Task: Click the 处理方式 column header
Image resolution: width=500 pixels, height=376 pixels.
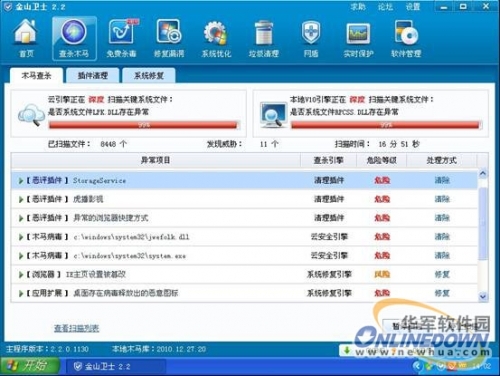Action: pyautogui.click(x=442, y=160)
